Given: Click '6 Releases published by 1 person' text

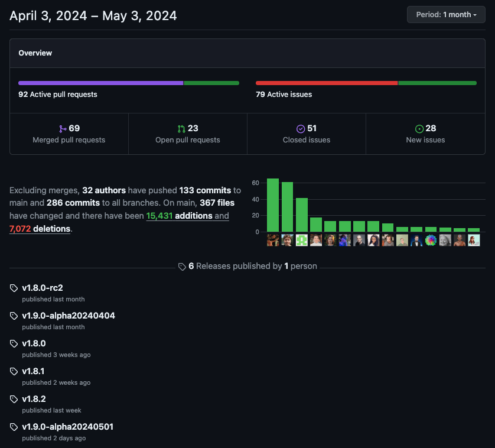Looking at the screenshot, I should [x=253, y=267].
